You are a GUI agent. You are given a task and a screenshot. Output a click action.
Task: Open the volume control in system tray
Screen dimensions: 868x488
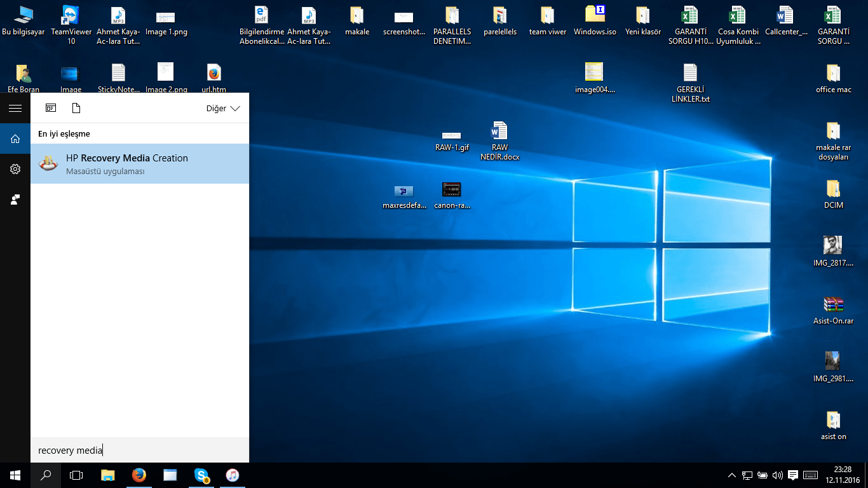point(778,475)
